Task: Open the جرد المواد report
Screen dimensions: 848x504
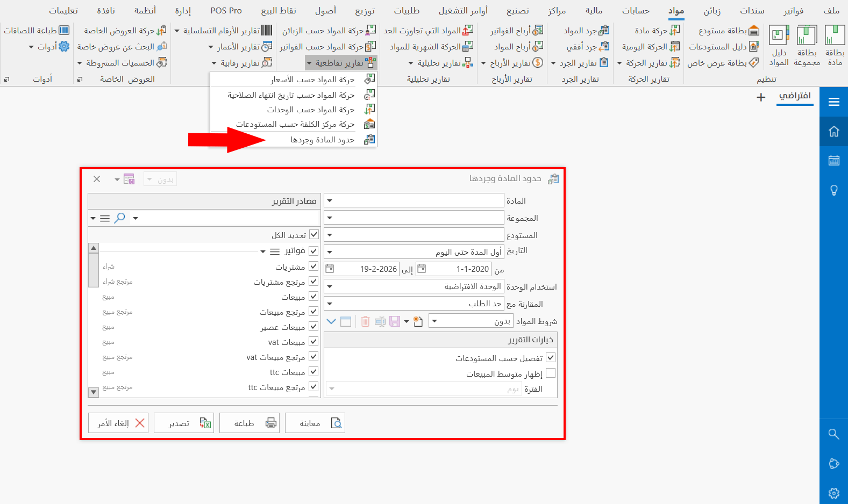Action: (x=586, y=31)
